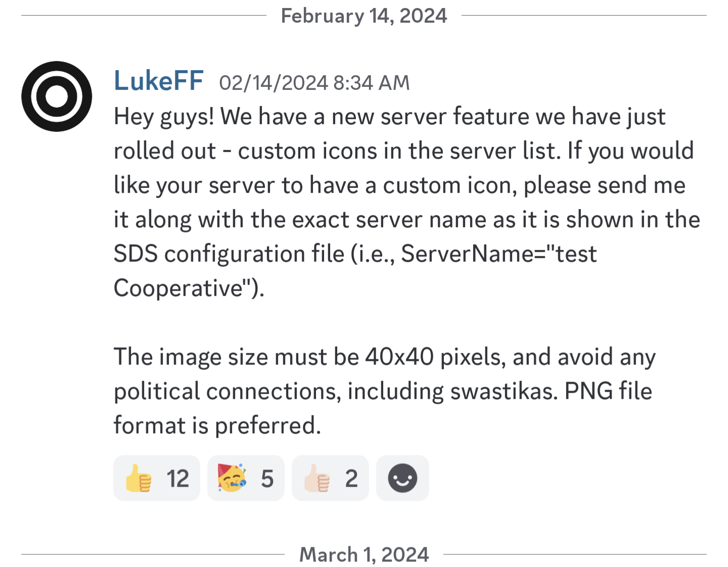Click the "format is preferred." line
Screen dimensions: 728x567
point(217,426)
